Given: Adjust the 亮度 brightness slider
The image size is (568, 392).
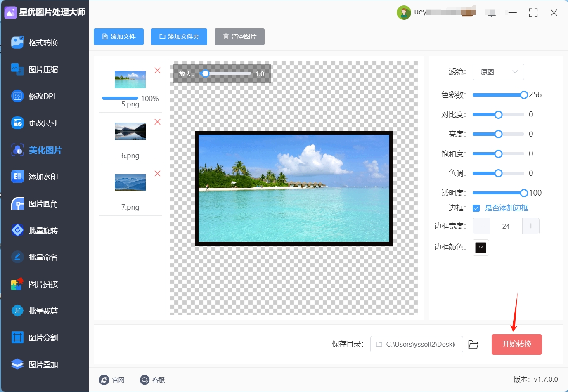Looking at the screenshot, I should point(498,134).
